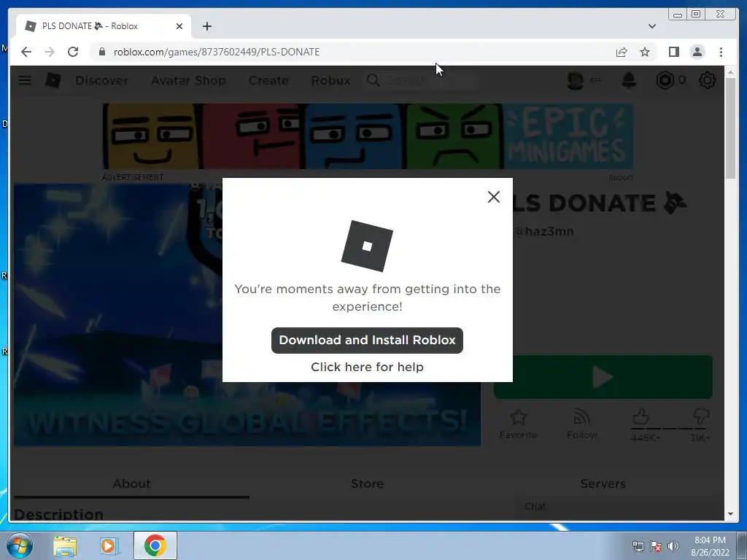
Task: Open the Discover menu item
Action: coord(101,80)
